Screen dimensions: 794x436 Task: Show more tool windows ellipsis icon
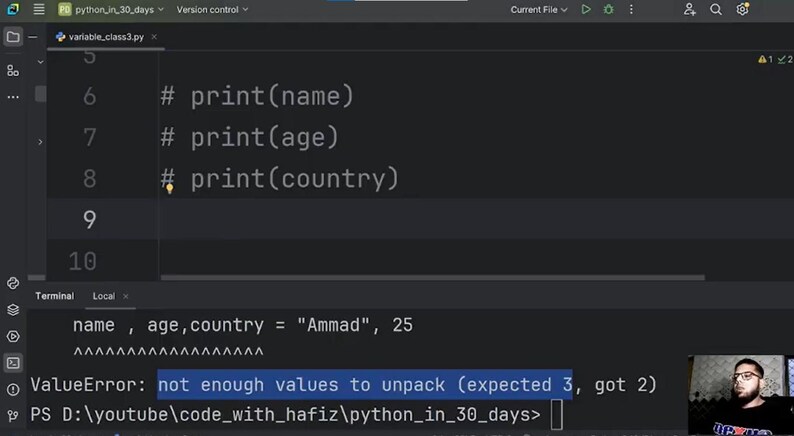(x=13, y=97)
